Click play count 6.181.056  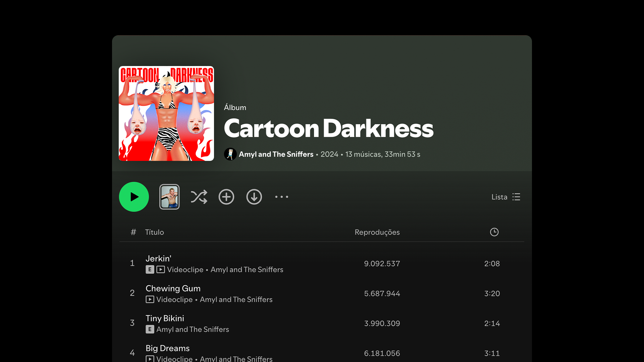(382, 353)
